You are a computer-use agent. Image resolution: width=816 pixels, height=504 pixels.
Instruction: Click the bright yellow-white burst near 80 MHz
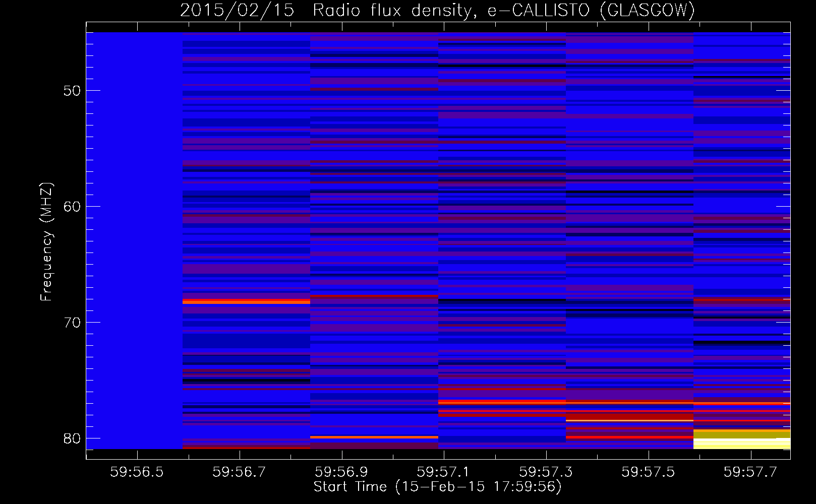coord(742,439)
